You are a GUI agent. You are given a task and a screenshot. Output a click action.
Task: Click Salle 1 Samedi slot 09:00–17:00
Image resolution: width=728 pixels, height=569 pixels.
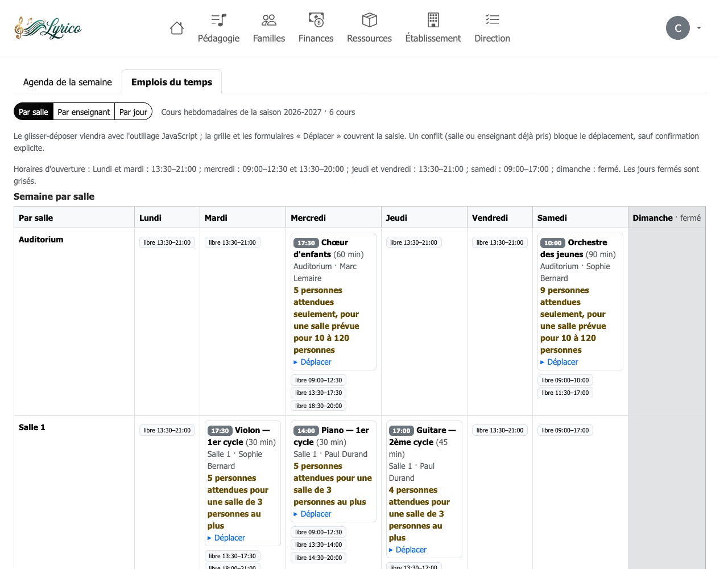tap(565, 430)
